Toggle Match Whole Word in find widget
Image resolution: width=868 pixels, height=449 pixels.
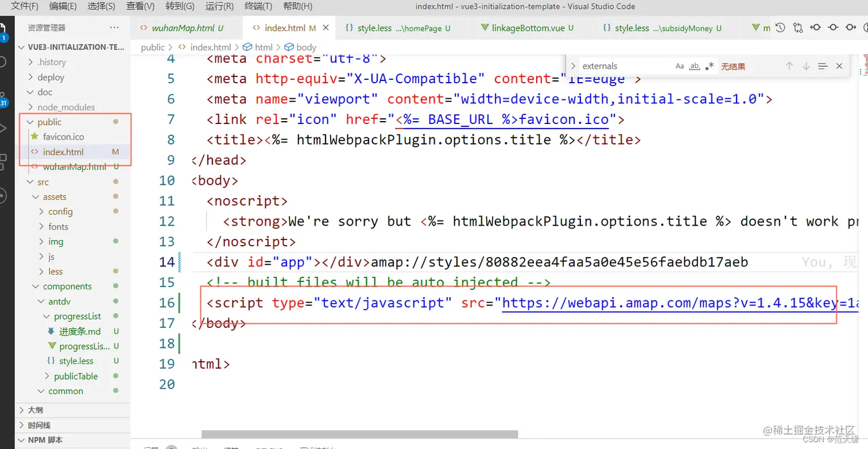pos(695,66)
